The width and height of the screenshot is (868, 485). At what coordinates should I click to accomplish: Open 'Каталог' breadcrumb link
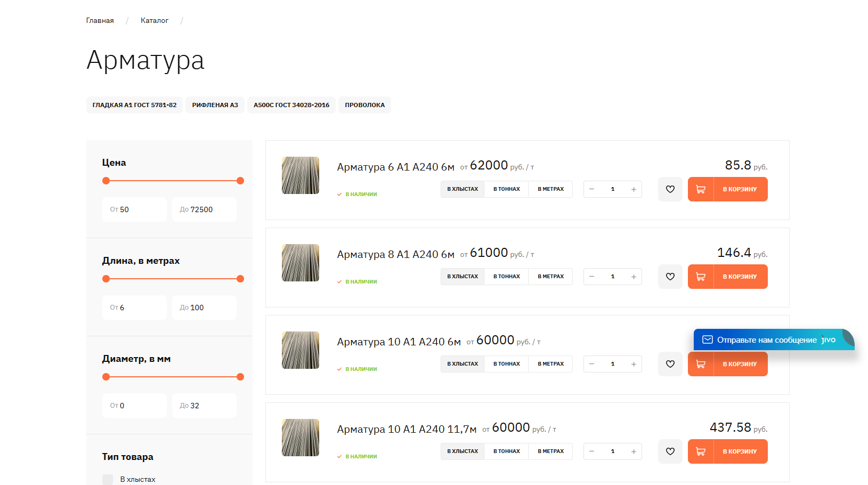tap(155, 21)
